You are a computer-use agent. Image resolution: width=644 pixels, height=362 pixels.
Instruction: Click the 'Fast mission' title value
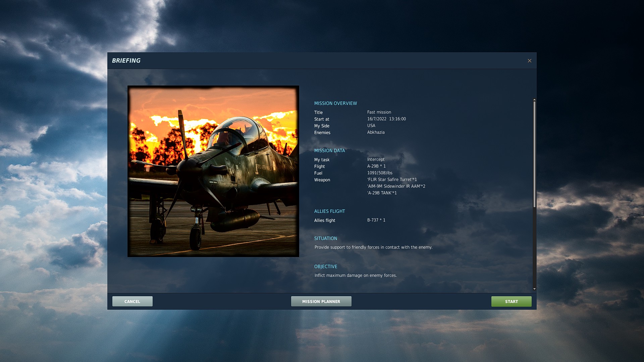coord(379,112)
